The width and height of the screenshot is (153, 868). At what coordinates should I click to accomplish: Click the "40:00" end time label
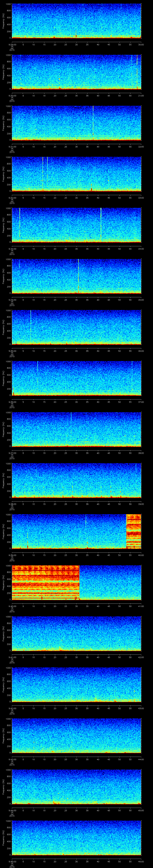pyautogui.click(x=141, y=555)
